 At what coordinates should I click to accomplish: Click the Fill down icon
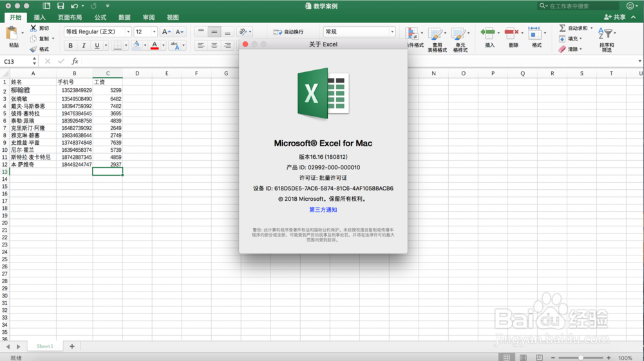tap(562, 39)
